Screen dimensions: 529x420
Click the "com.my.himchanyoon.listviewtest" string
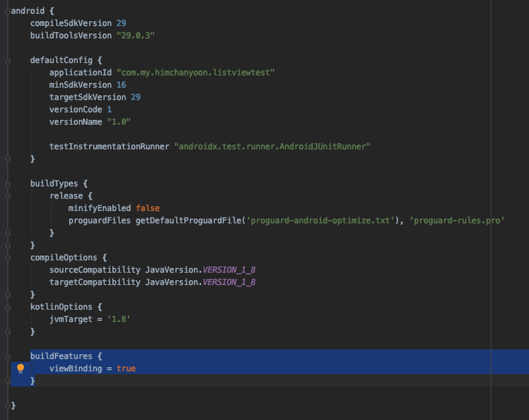[195, 73]
